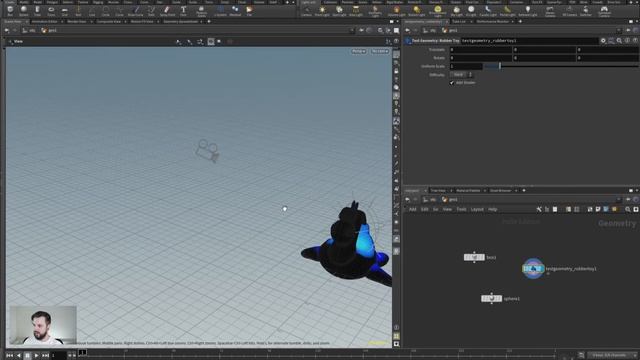Switch to the Animation Editor tab

pyautogui.click(x=44, y=22)
